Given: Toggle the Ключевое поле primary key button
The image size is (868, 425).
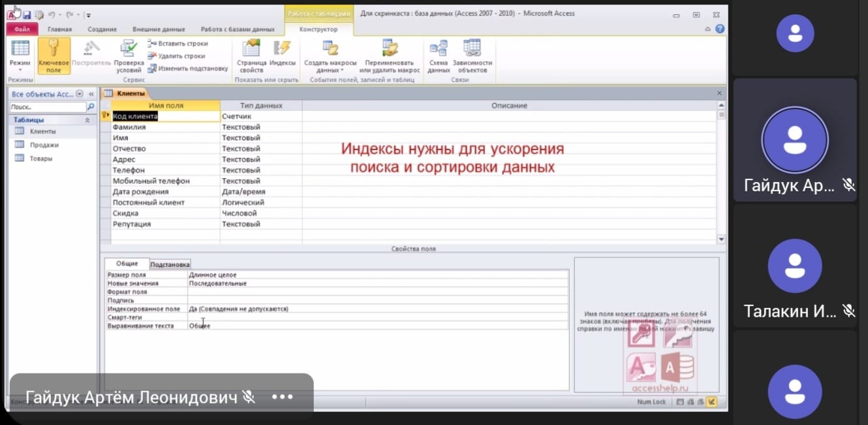Looking at the screenshot, I should point(54,56).
